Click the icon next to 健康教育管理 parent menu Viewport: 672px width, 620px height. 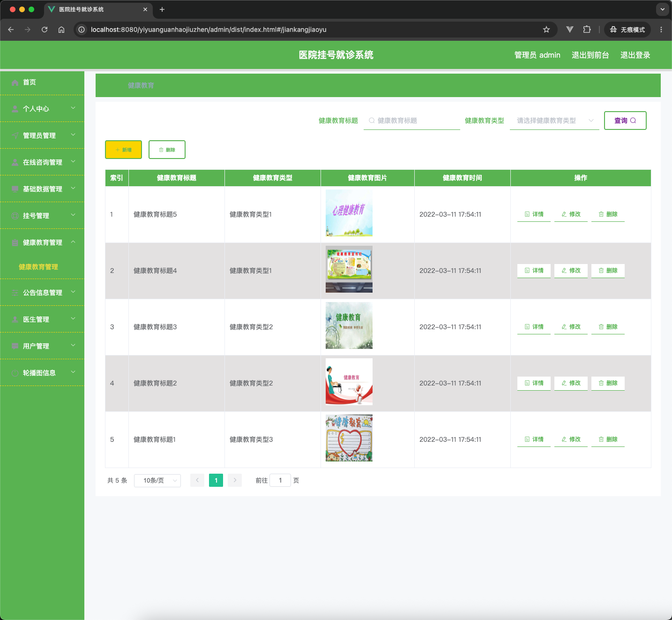[x=15, y=242]
